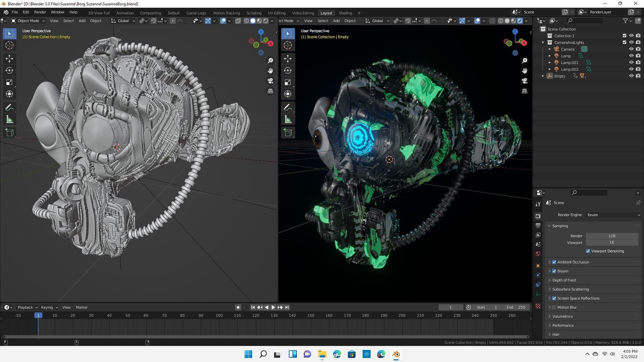Expand the Depth of Field panel

(x=549, y=280)
